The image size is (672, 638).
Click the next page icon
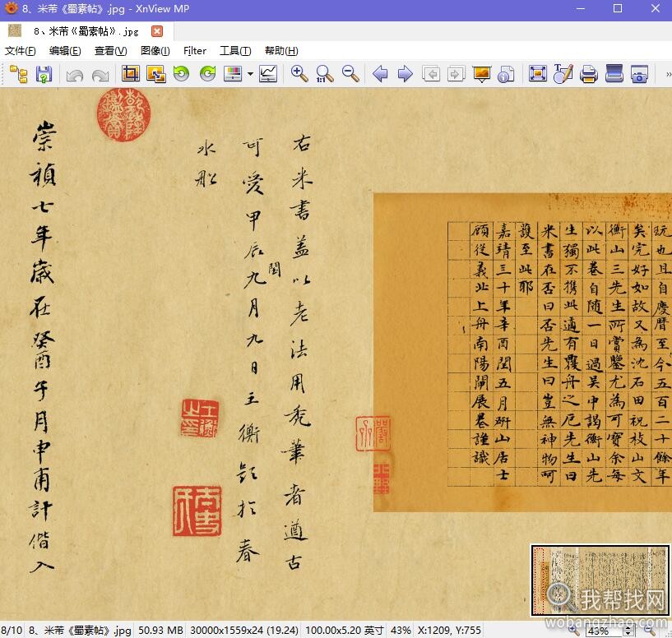click(456, 74)
